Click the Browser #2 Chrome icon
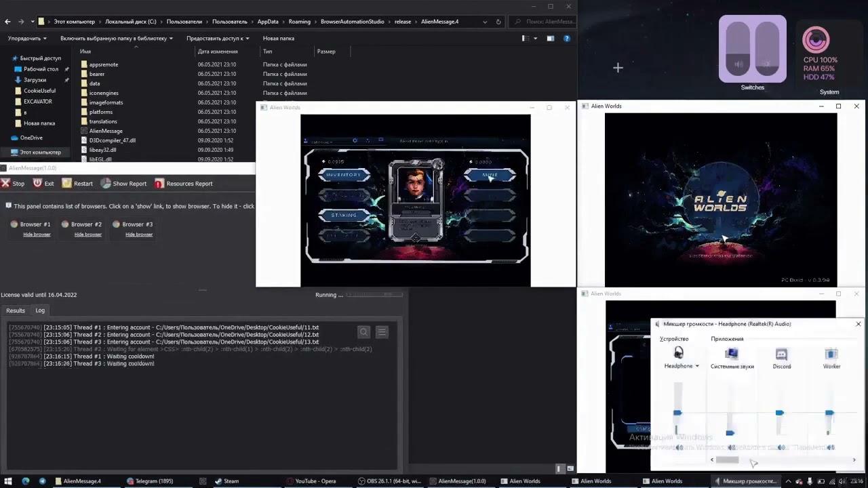Screen dimensions: 868x488 (x=65, y=224)
